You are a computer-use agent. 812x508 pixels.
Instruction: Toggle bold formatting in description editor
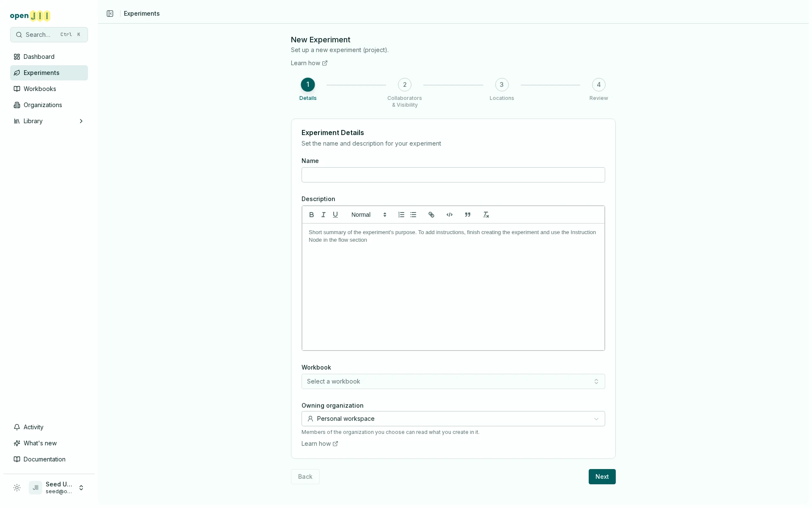[x=312, y=215]
